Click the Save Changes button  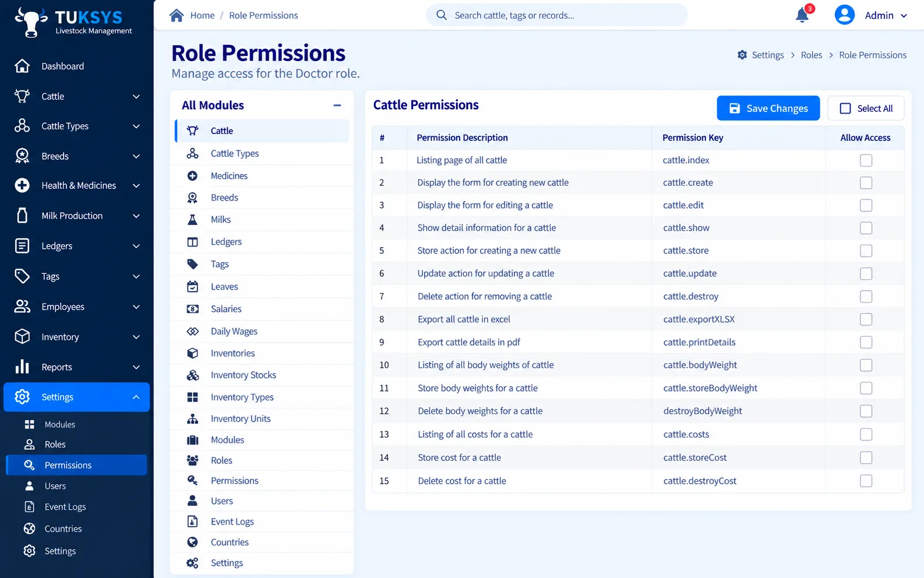(x=768, y=108)
